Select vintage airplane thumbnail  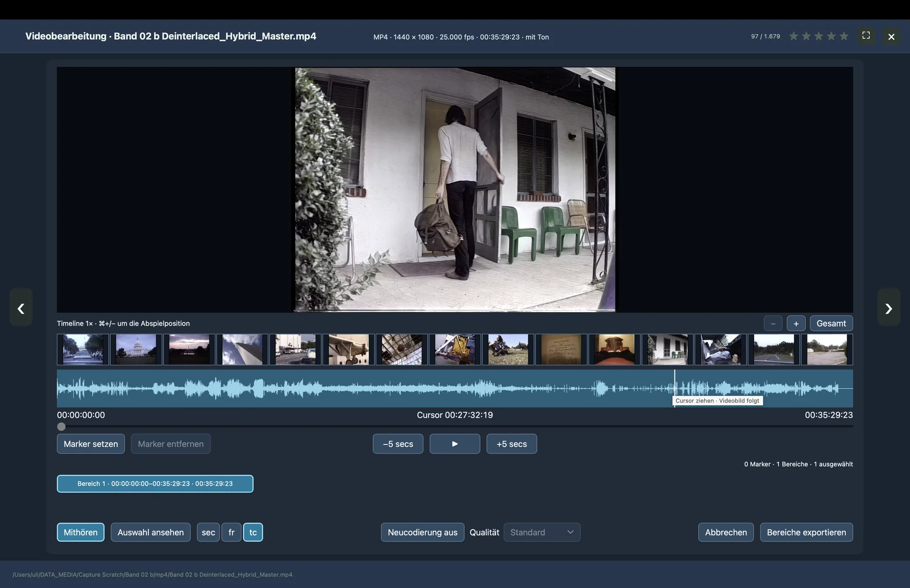tap(348, 350)
